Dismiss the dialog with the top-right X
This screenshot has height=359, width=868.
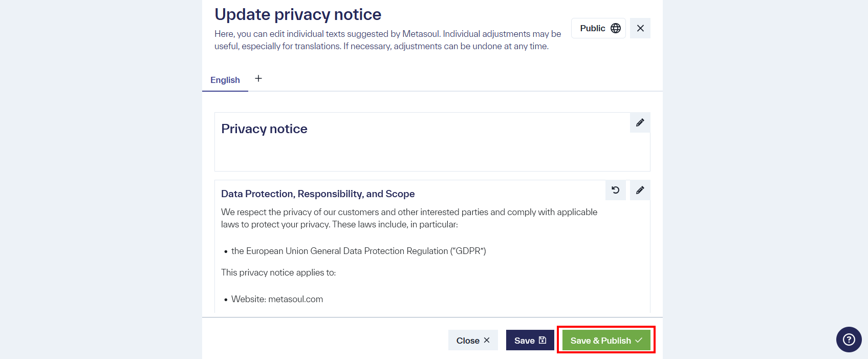click(640, 28)
